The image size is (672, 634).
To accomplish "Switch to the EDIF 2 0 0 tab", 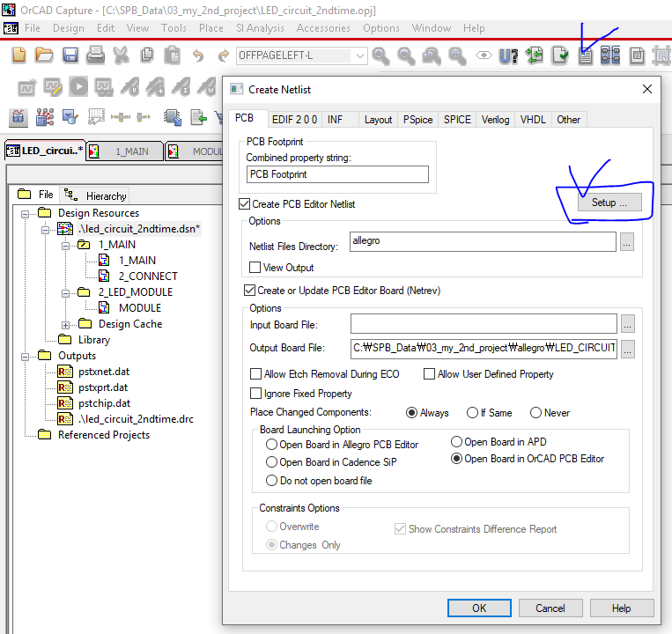I will (x=295, y=120).
